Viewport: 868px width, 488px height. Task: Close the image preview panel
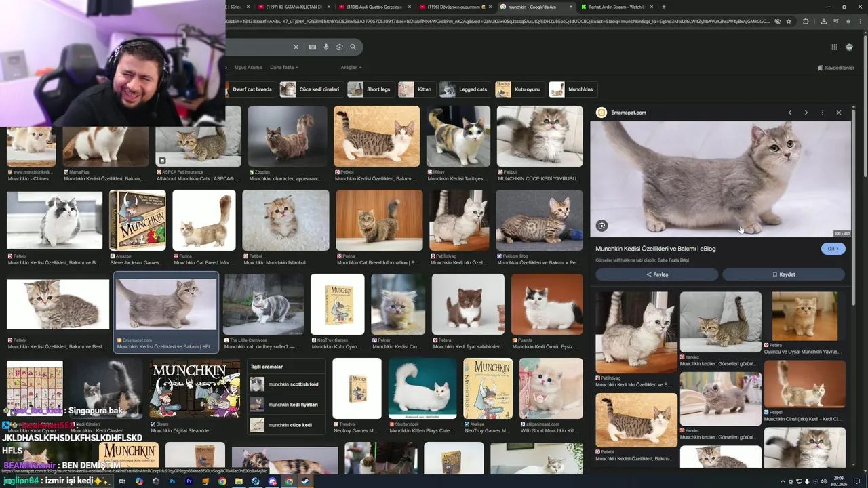[839, 113]
